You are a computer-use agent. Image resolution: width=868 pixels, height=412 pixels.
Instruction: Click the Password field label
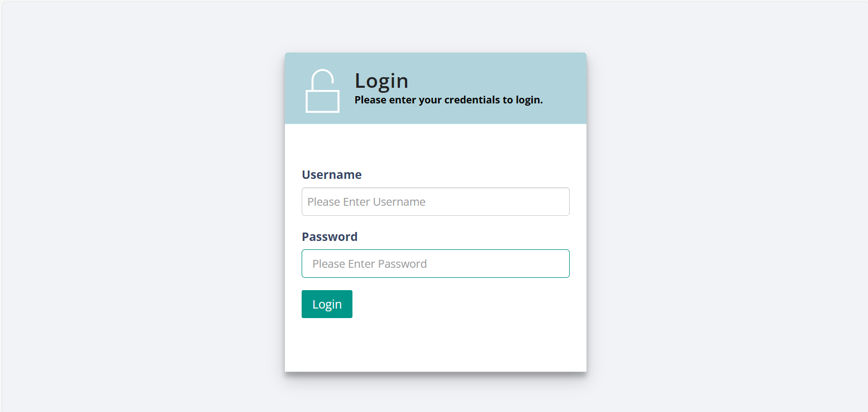pyautogui.click(x=330, y=237)
